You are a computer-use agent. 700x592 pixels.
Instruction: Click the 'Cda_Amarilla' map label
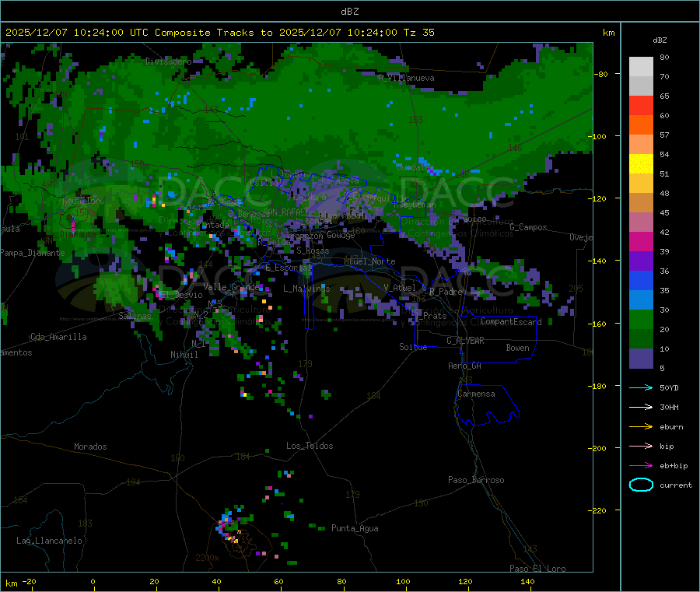(x=58, y=337)
